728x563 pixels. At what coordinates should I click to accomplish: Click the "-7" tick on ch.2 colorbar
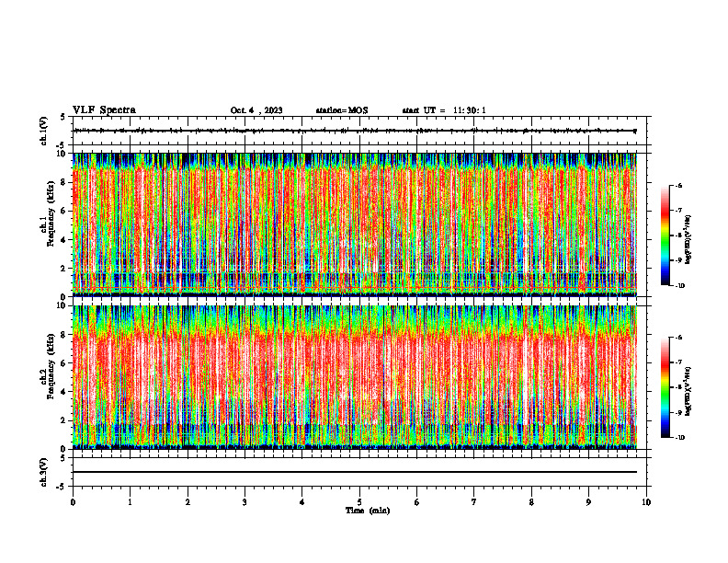(x=679, y=362)
